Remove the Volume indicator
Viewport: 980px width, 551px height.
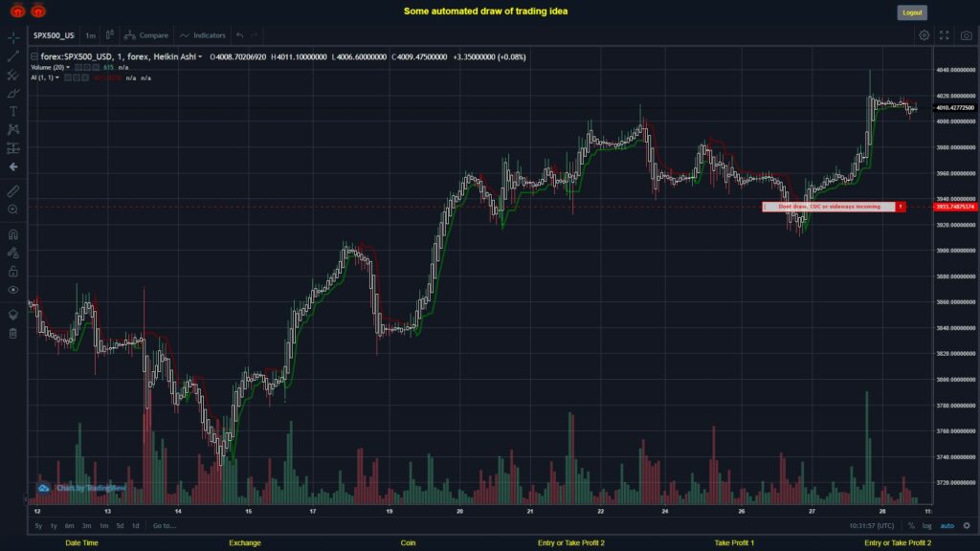coord(96,68)
